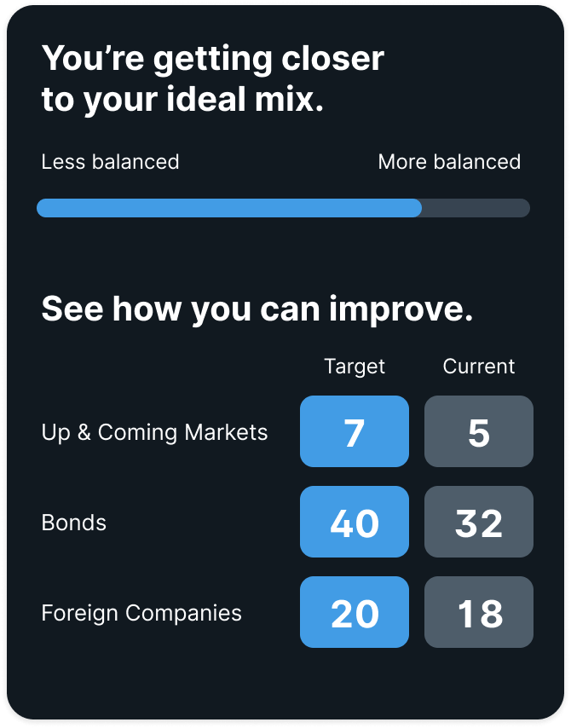This screenshot has height=728, width=571.
Task: Click the Bonds row label
Action: tap(74, 523)
